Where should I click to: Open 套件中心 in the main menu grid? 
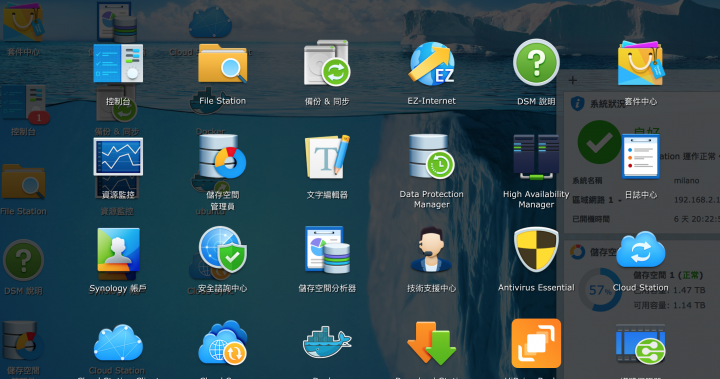[x=641, y=64]
